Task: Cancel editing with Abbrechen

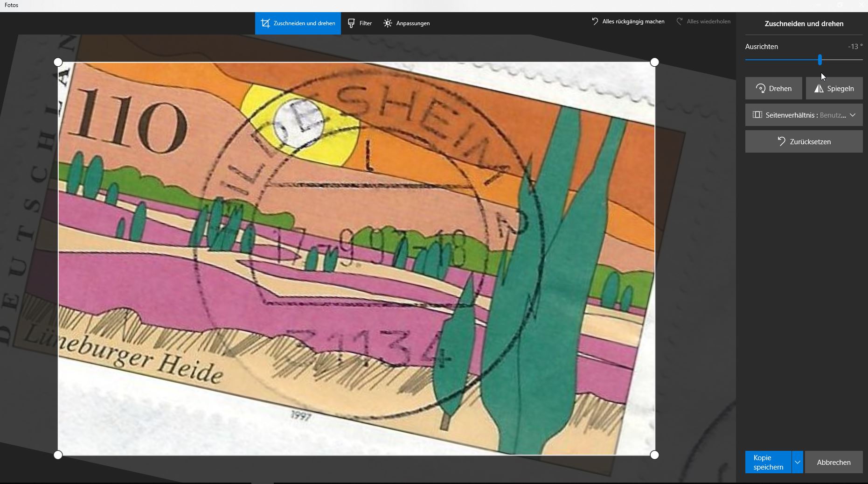Action: pos(833,462)
